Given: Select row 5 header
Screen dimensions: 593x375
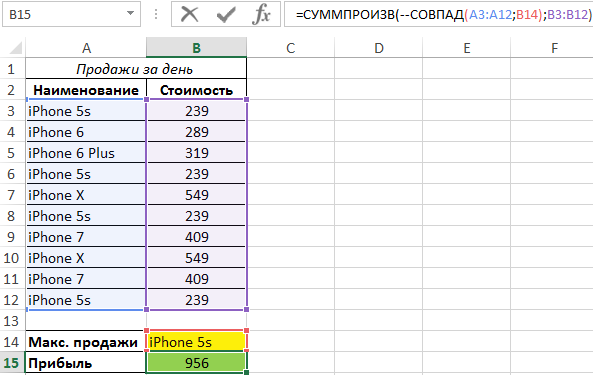Looking at the screenshot, I should tap(11, 153).
